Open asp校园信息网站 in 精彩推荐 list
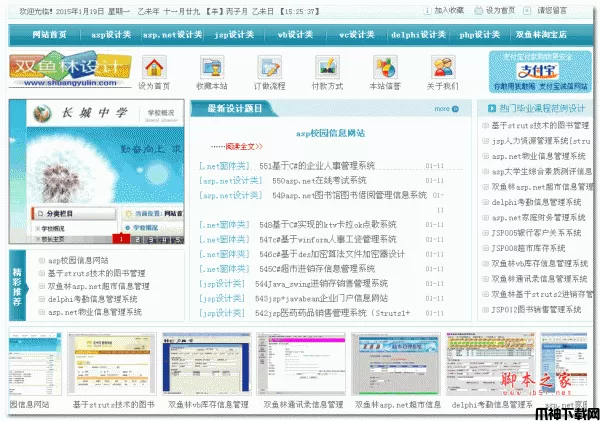This screenshot has height=421, width=600. [x=78, y=261]
